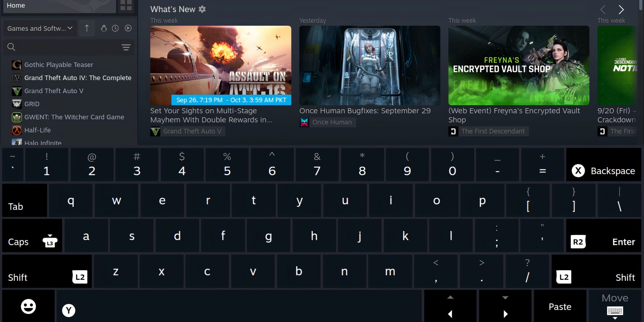Click the GWENT: The Witcher Card Game icon
Screen dimensions: 644x322
17,116
